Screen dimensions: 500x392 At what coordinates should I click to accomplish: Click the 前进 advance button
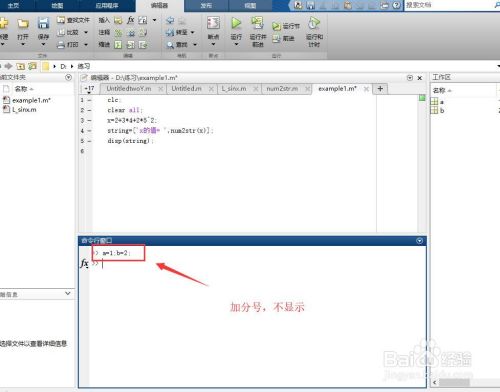pos(283,39)
